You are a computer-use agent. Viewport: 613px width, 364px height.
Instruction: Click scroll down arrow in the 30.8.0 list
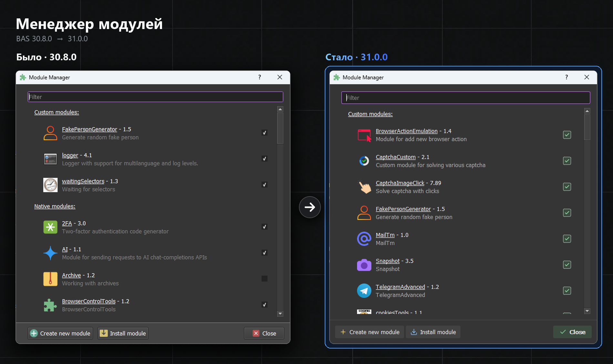click(x=280, y=314)
